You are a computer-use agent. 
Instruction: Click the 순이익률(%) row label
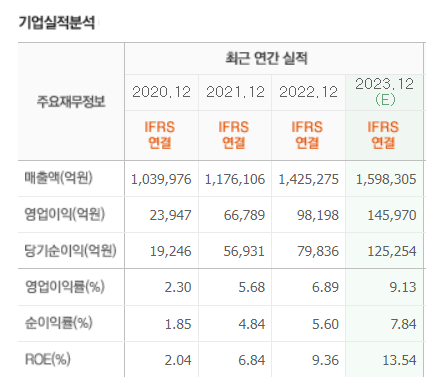[59, 323]
